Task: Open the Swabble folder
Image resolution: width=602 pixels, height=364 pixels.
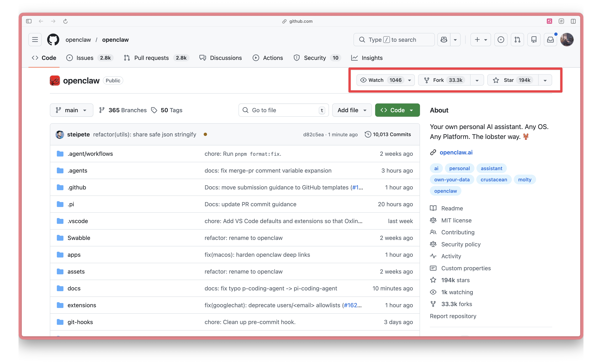Action: (79, 238)
